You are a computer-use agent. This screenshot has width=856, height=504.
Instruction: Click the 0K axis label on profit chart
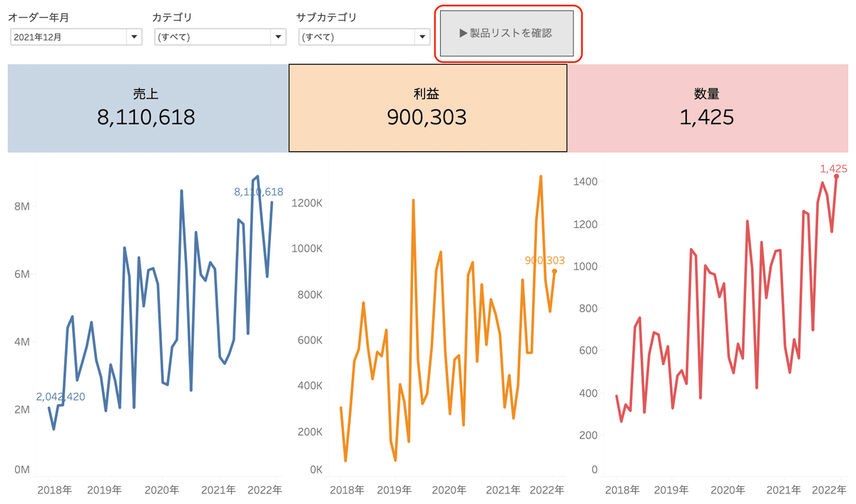point(315,470)
